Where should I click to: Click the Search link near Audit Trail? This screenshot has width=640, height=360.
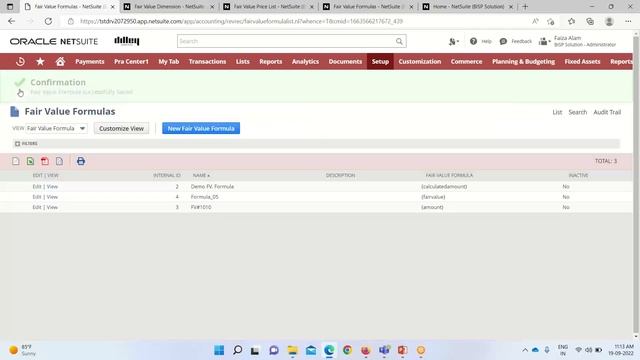(x=578, y=112)
